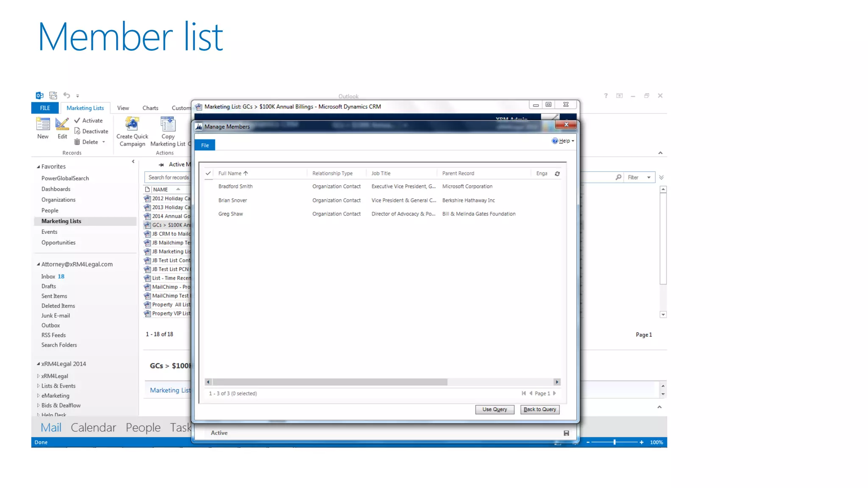Click the save icon beside Active status
This screenshot has height=488, width=868.
point(566,433)
